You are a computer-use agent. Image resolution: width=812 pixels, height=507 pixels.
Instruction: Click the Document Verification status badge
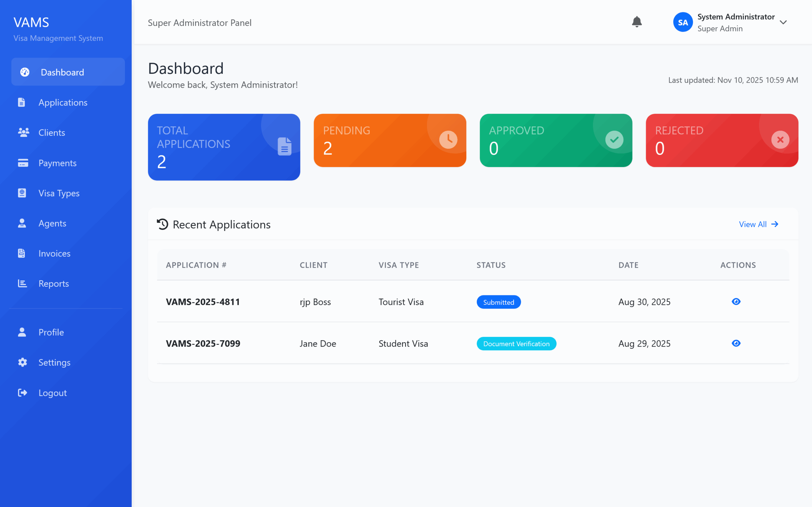[516, 344]
